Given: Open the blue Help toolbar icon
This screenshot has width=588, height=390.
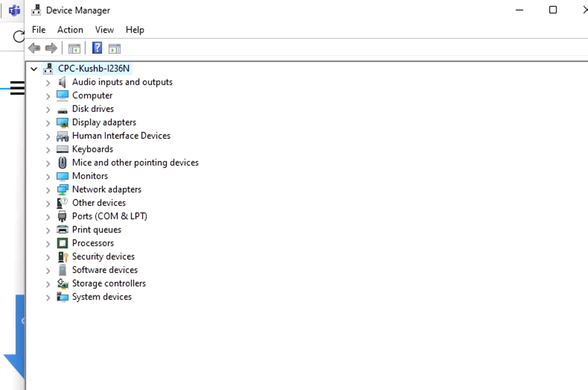Looking at the screenshot, I should [x=97, y=48].
